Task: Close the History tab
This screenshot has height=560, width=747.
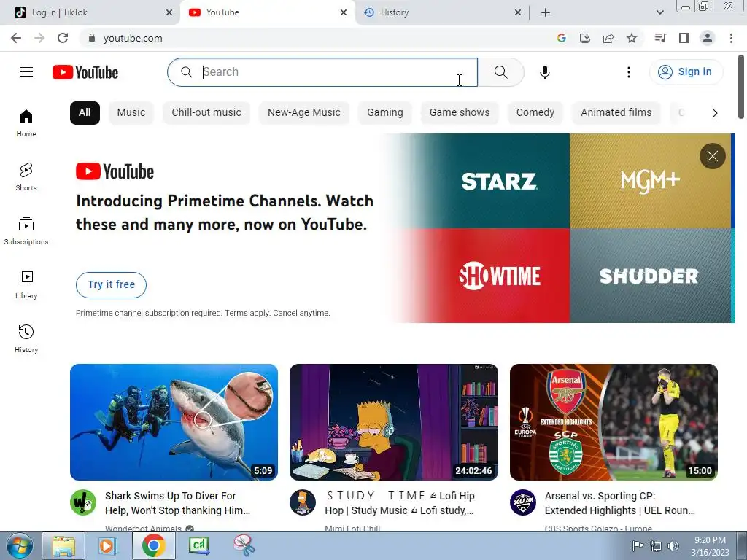Action: (x=518, y=12)
